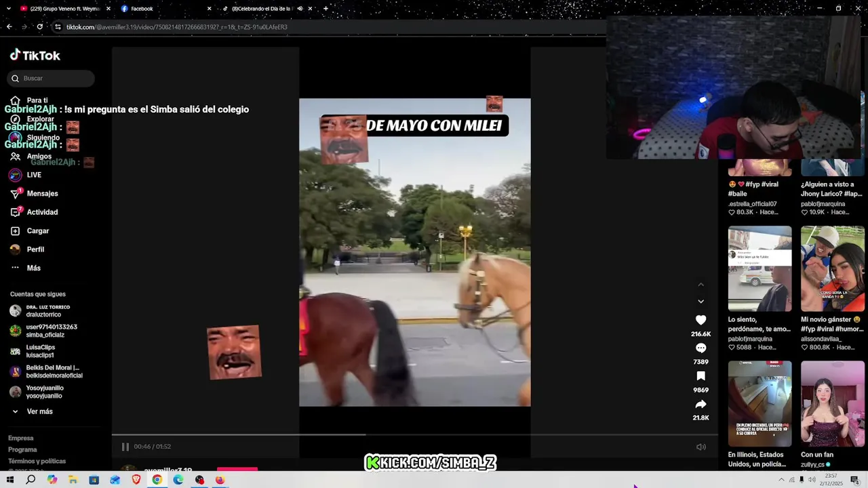Open creator pablofjmarquina under Jhony Larico video
Screen dimensions: 868x488
coord(825,203)
